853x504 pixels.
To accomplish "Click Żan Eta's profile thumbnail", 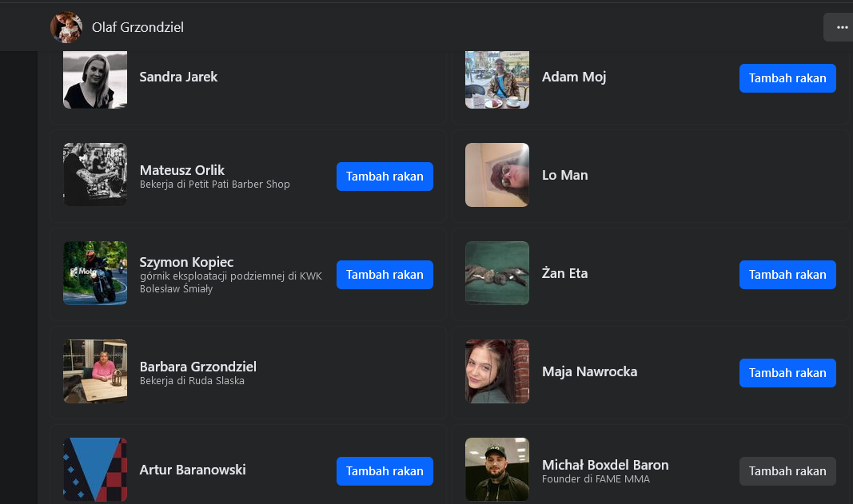I will (x=497, y=273).
